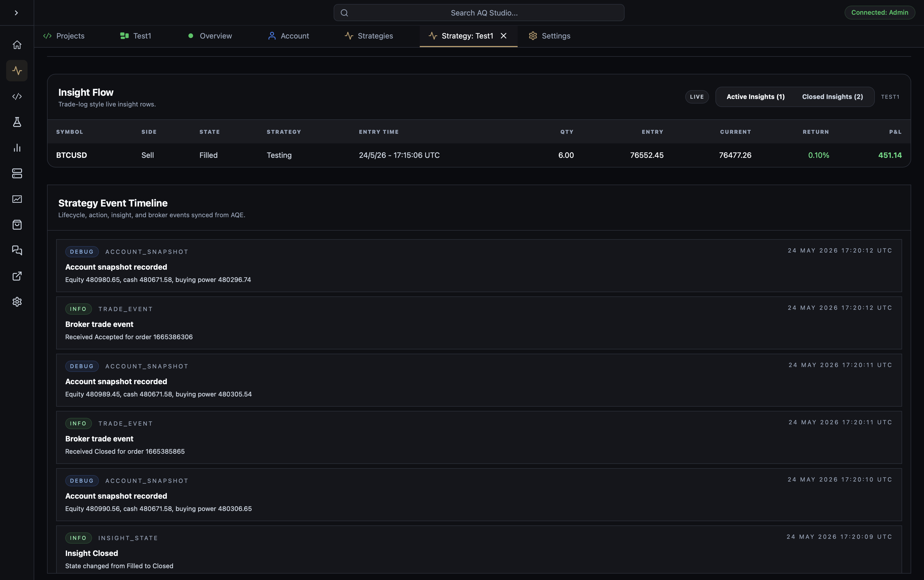Click the DEBUG badge at 17:20:12 UTC
Viewport: 924px width, 580px height.
coord(82,252)
